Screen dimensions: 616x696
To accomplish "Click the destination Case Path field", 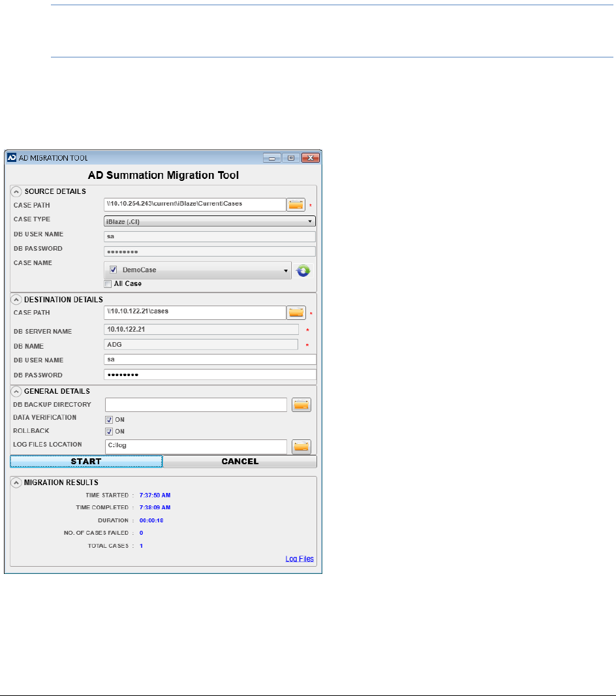I will point(195,313).
